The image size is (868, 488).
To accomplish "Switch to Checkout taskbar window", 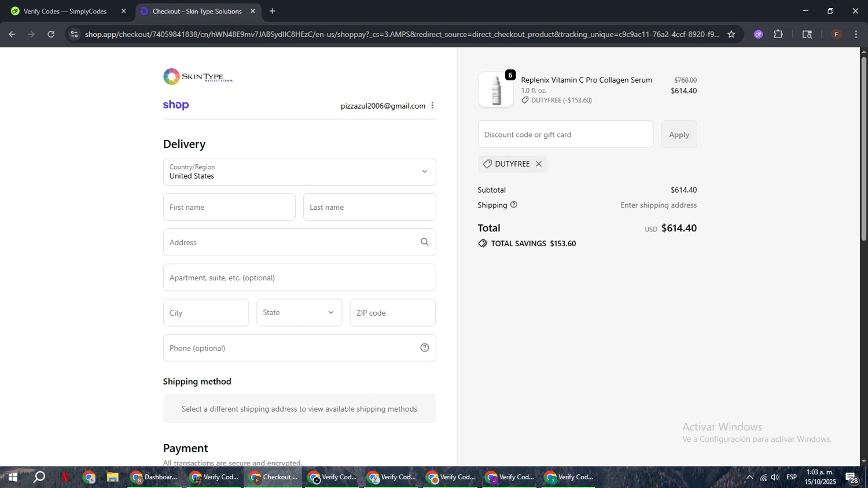I will 273,477.
